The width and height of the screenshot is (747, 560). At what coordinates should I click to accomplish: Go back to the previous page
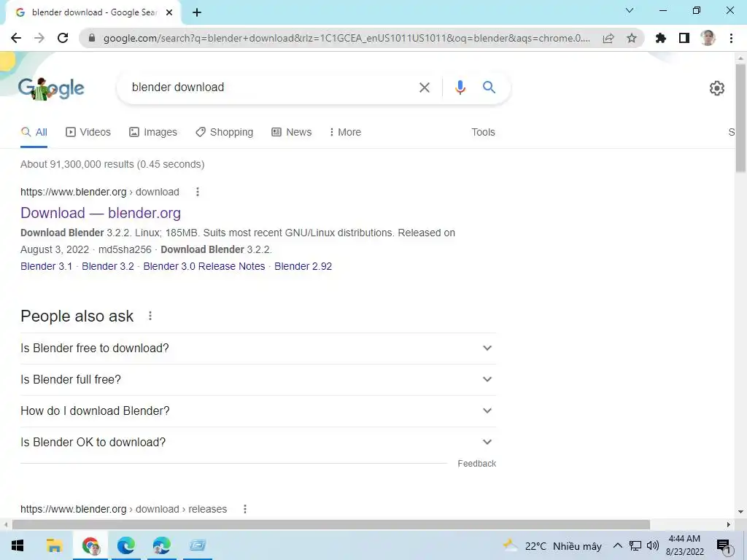[16, 38]
